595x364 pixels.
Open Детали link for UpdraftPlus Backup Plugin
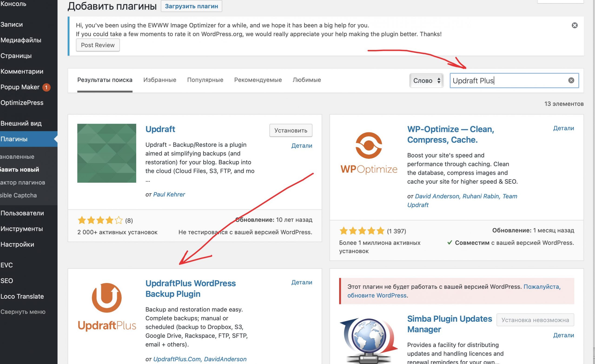click(x=301, y=282)
